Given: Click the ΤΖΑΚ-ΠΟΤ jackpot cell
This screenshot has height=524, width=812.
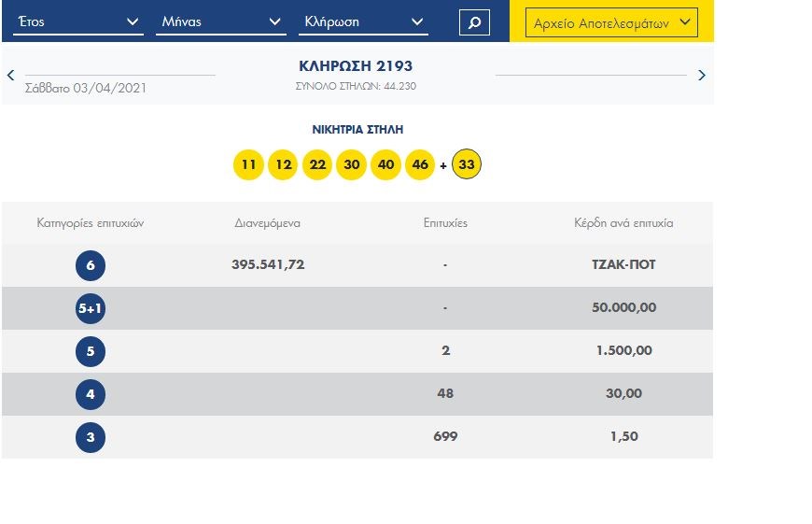Looking at the screenshot, I should 623,265.
